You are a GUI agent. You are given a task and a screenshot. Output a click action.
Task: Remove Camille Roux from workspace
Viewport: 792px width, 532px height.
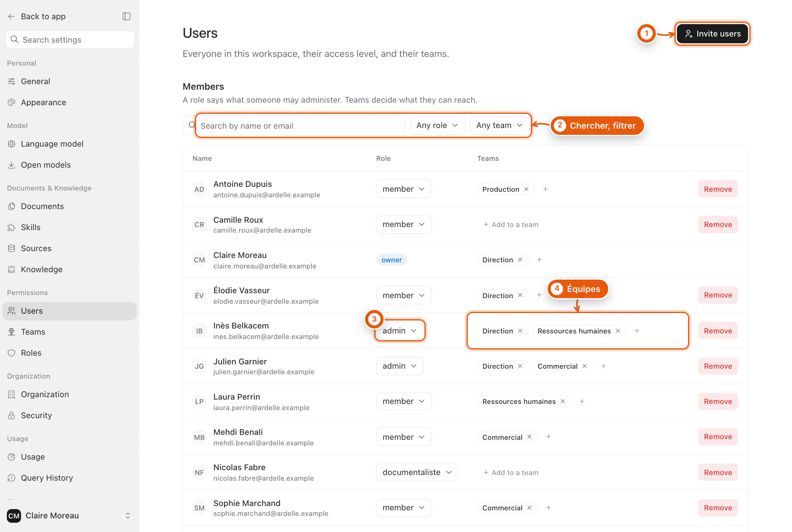pyautogui.click(x=718, y=224)
